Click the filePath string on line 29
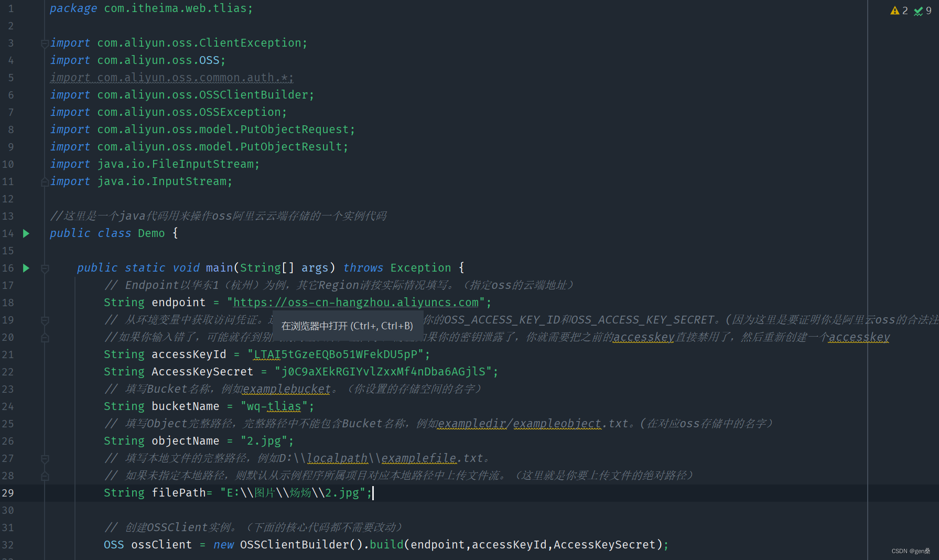The image size is (939, 560). (293, 493)
